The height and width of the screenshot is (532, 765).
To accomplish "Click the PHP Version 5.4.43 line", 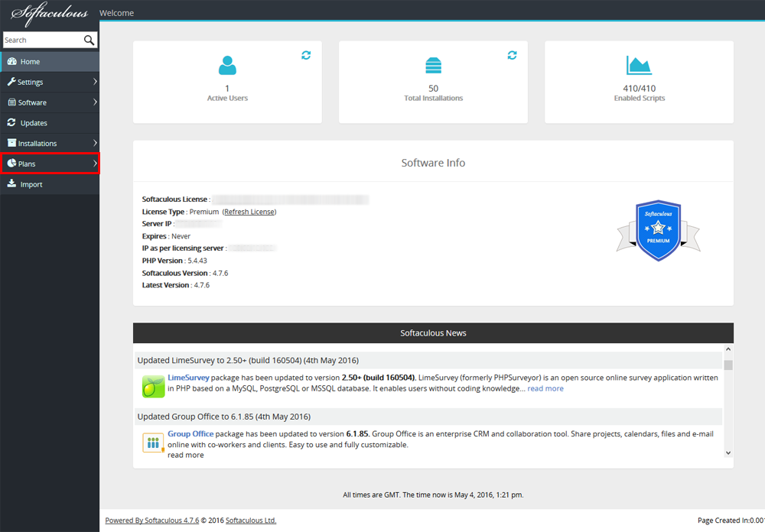I will [174, 261].
